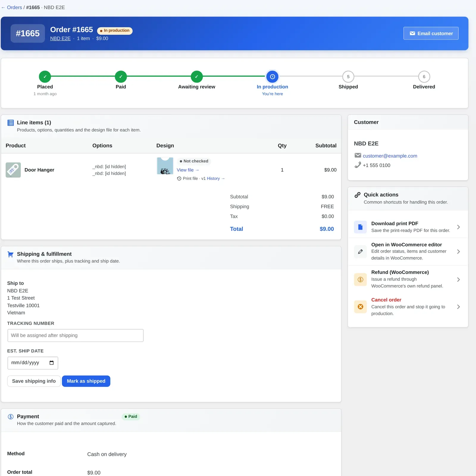The height and width of the screenshot is (476, 476).
Task: Click the Tracking number input field
Action: [x=75, y=335]
